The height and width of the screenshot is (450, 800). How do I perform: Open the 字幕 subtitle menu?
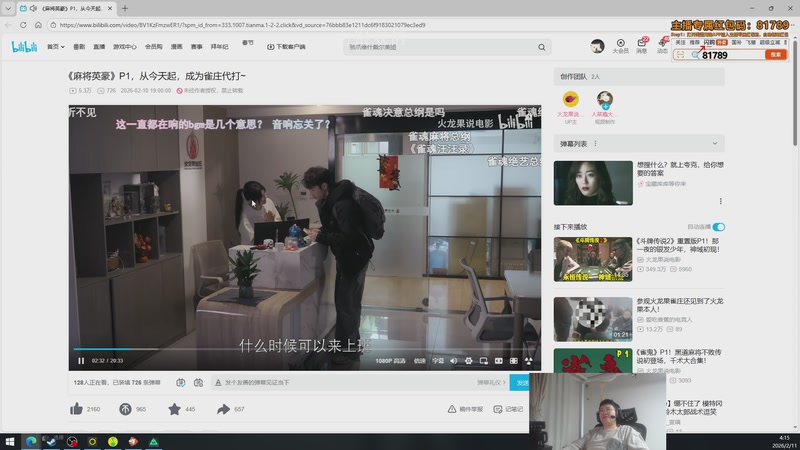pyautogui.click(x=438, y=361)
